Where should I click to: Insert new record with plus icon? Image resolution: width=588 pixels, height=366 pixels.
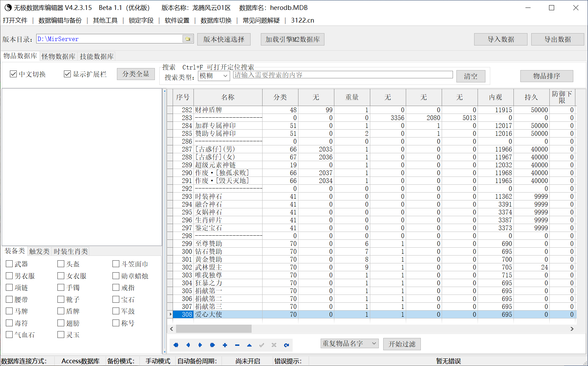(225, 345)
